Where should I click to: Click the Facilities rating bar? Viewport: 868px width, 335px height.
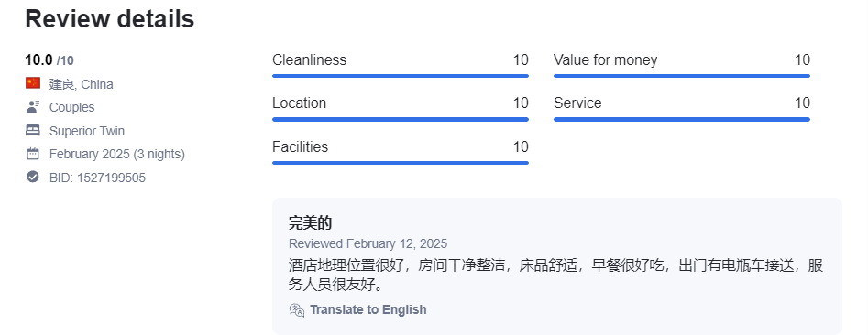point(401,163)
